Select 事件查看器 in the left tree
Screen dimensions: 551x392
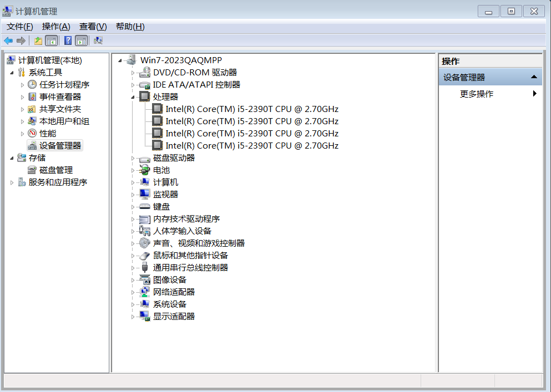60,97
